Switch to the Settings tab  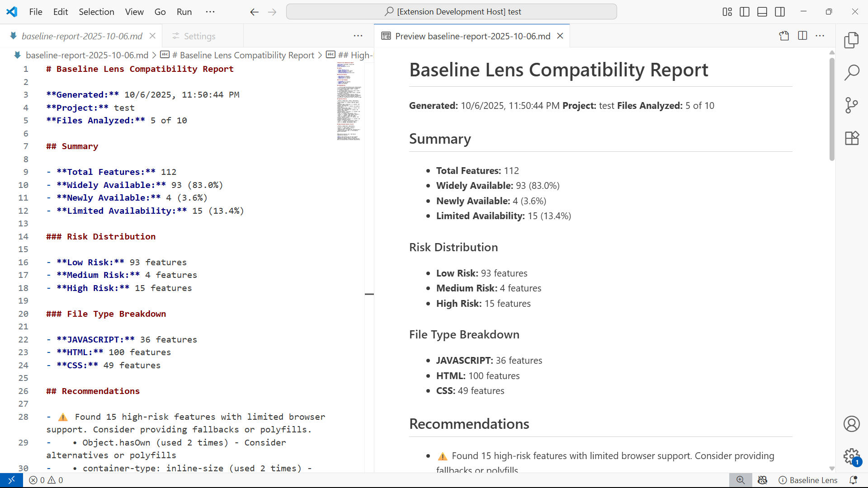tap(199, 36)
